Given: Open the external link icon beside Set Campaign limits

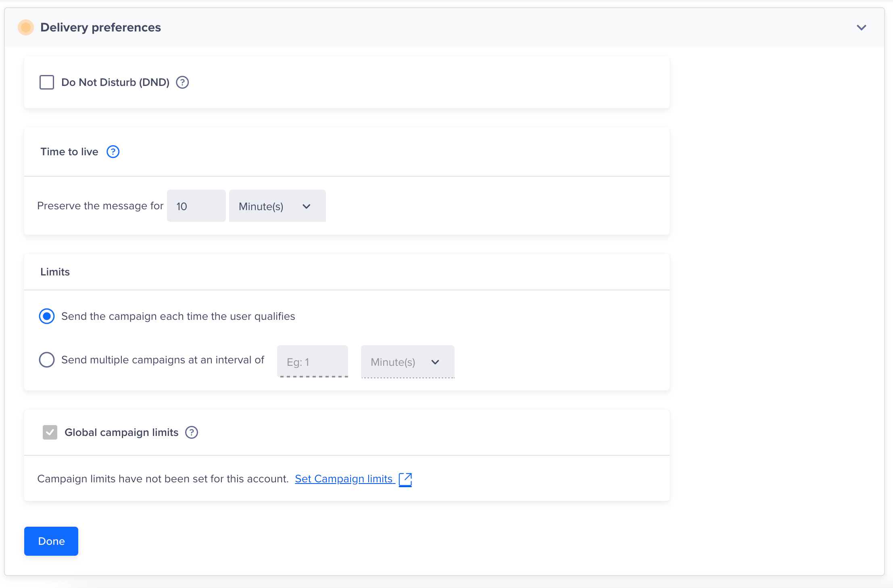Looking at the screenshot, I should tap(405, 479).
